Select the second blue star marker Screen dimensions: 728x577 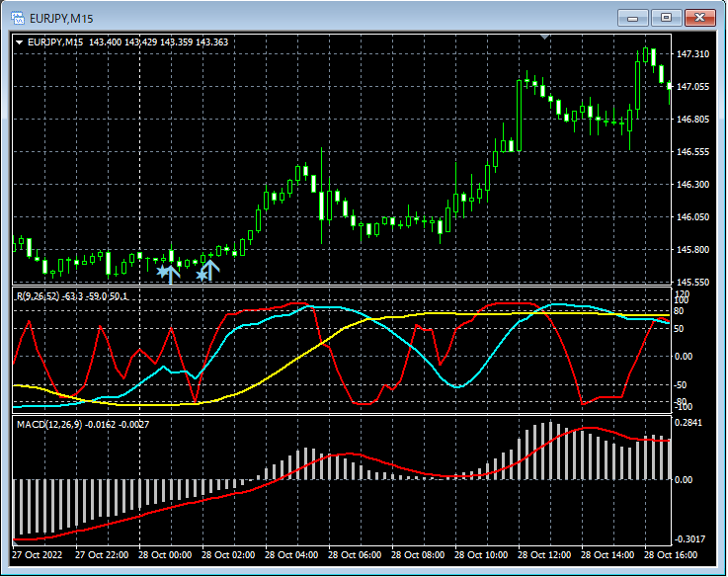(202, 276)
